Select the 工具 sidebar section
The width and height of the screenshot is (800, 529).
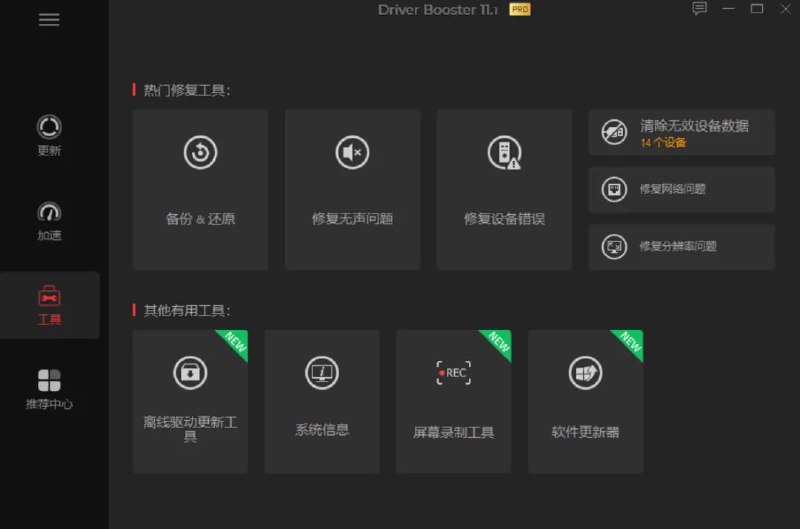[49, 305]
